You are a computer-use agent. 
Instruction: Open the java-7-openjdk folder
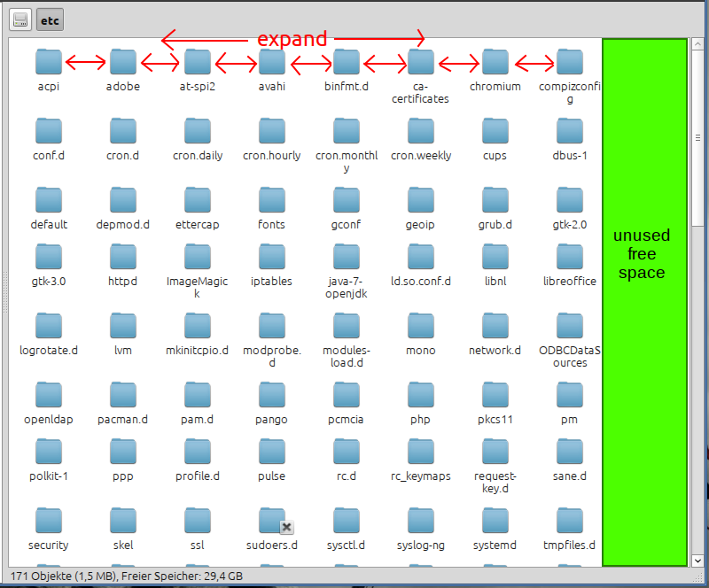pos(347,257)
